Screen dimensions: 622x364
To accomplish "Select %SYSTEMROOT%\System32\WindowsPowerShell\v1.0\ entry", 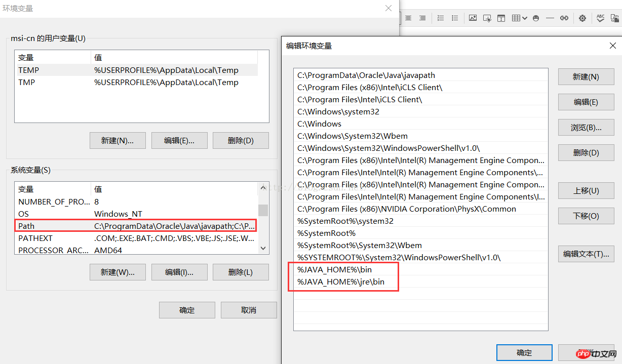I will point(420,257).
